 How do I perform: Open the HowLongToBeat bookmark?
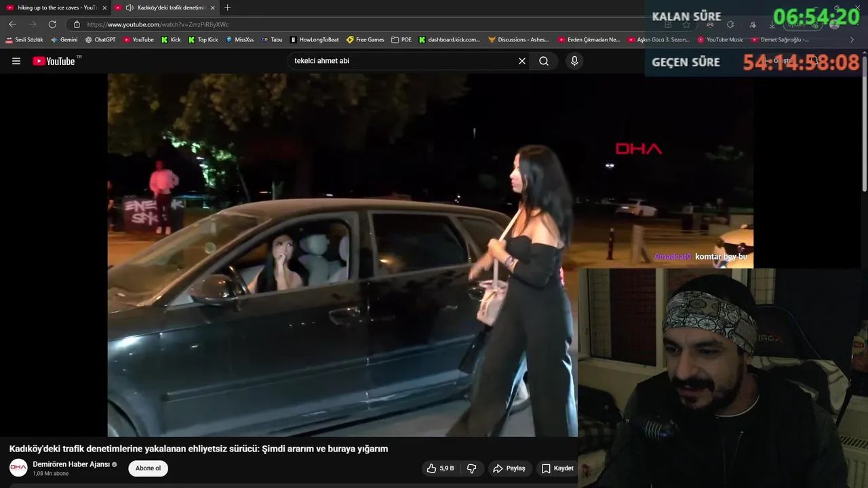(315, 40)
